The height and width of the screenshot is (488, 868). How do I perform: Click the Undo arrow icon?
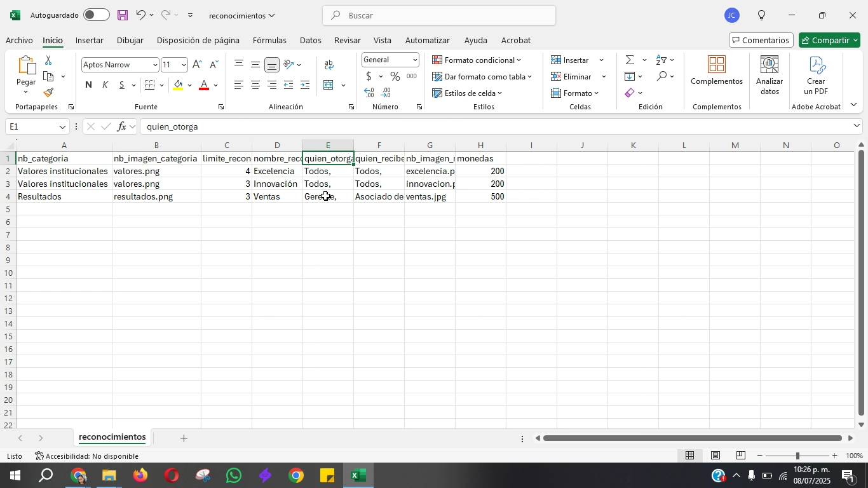click(x=141, y=15)
